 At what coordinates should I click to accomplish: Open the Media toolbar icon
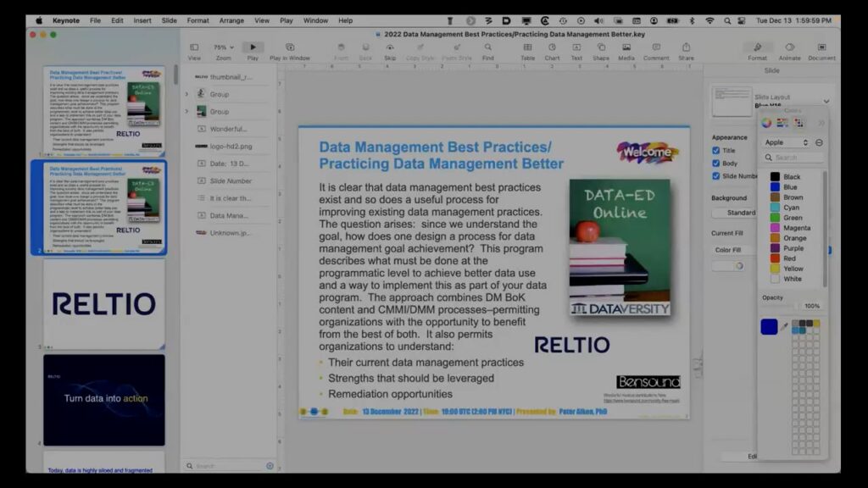(626, 48)
